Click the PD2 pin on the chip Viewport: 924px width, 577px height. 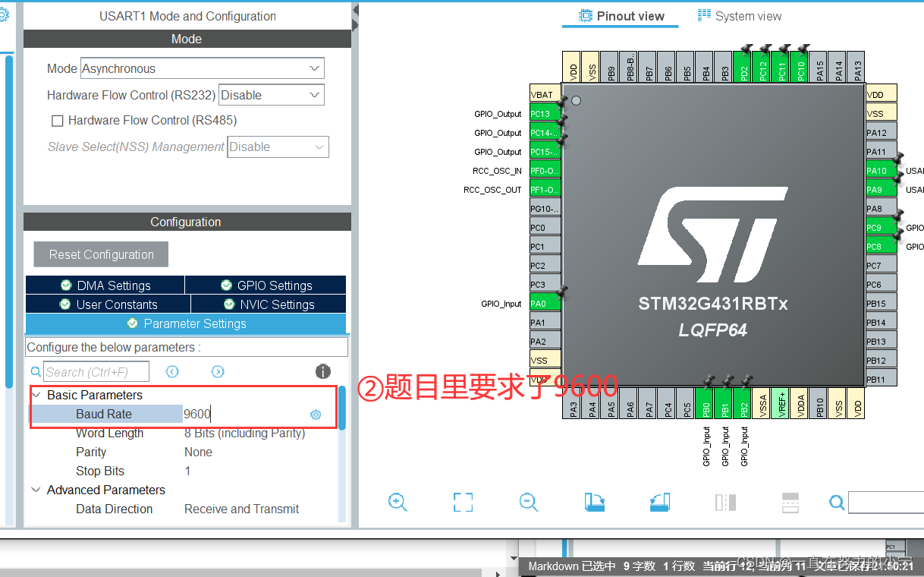click(743, 68)
